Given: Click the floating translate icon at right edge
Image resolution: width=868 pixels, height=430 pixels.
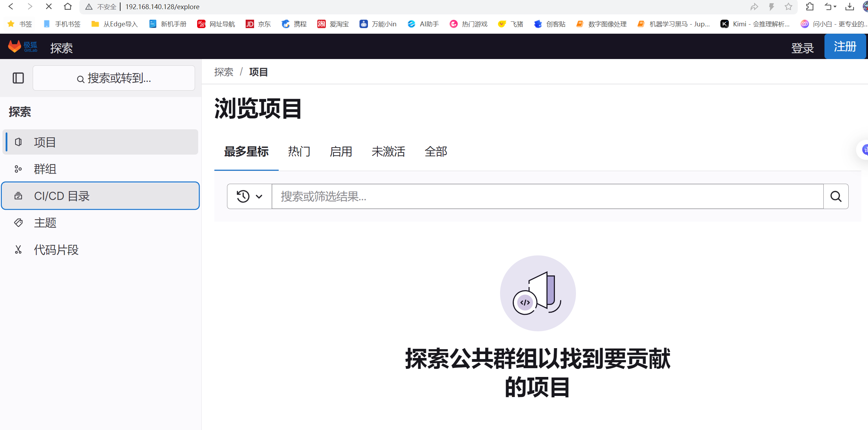Looking at the screenshot, I should click(864, 150).
